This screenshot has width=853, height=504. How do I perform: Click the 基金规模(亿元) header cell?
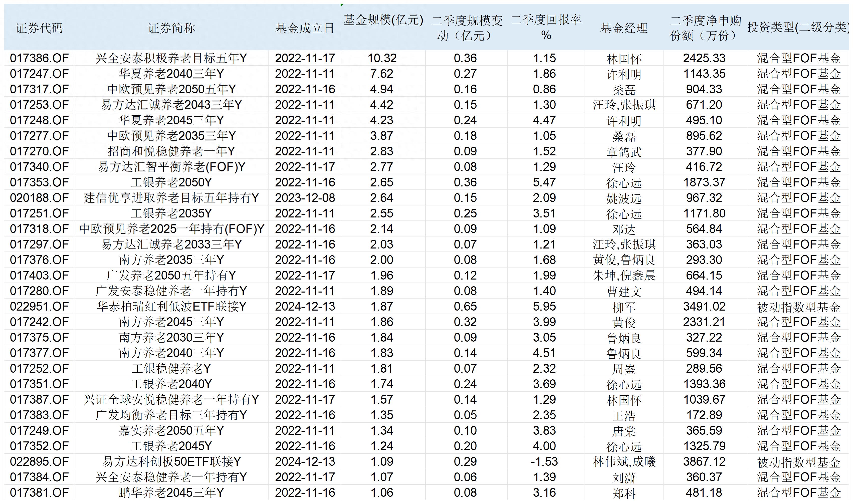click(x=383, y=20)
